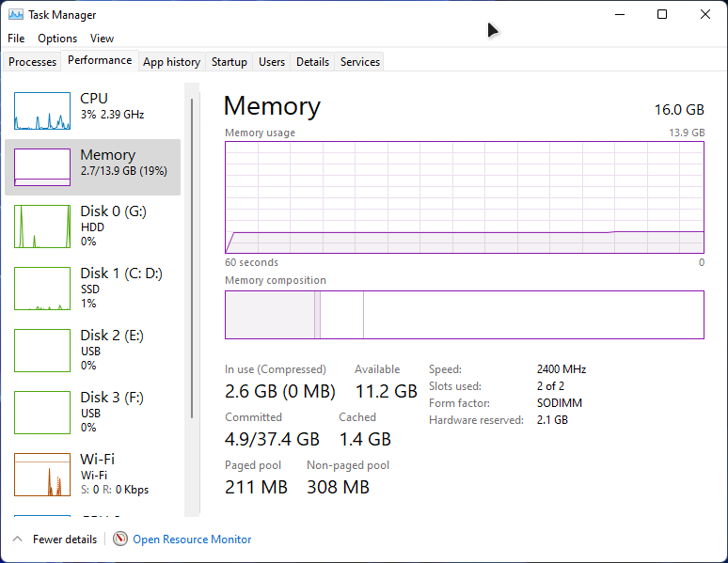Screen dimensions: 728x563
Task: Click the Disk 2 (E:) label
Action: click(x=112, y=336)
